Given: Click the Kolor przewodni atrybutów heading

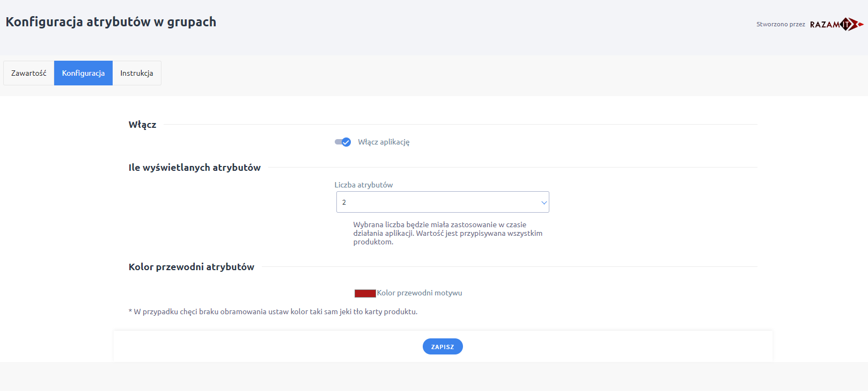Looking at the screenshot, I should pos(192,267).
